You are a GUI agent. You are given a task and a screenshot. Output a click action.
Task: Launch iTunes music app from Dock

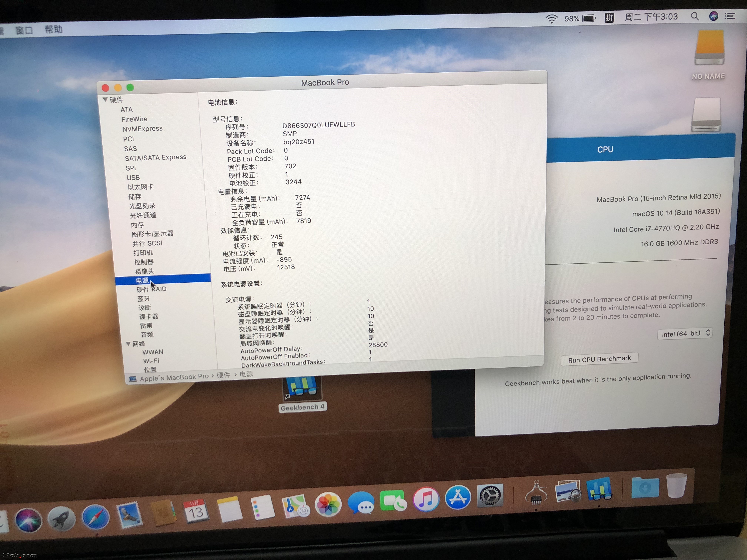[426, 499]
